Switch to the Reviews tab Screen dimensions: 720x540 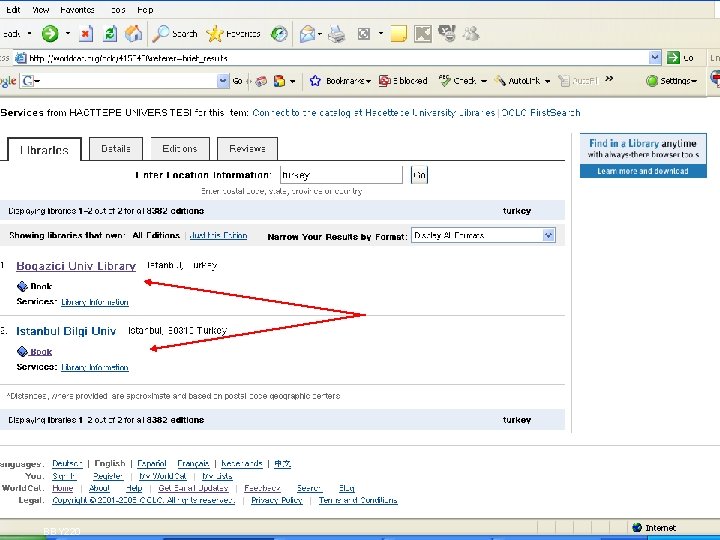pyautogui.click(x=247, y=149)
